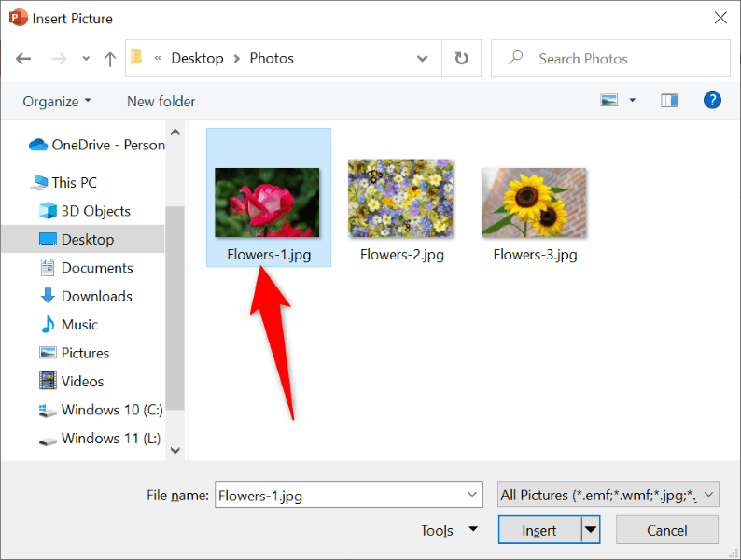Go up one folder level
The height and width of the screenshot is (560, 741).
point(110,59)
